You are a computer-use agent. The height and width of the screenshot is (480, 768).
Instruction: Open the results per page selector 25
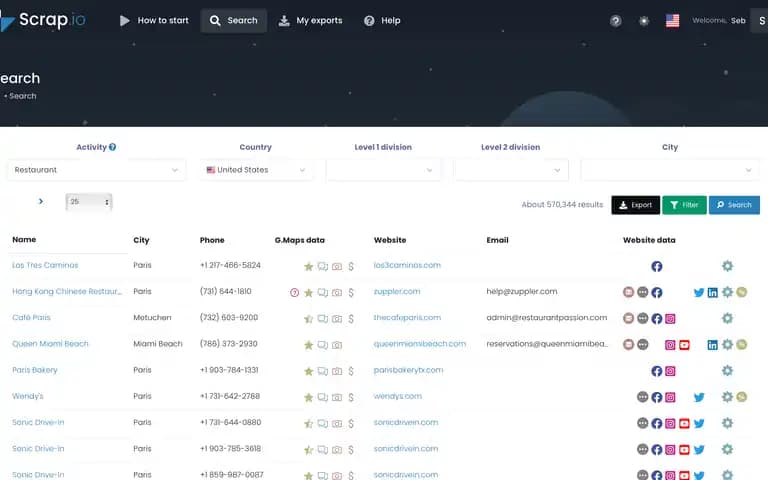(89, 202)
